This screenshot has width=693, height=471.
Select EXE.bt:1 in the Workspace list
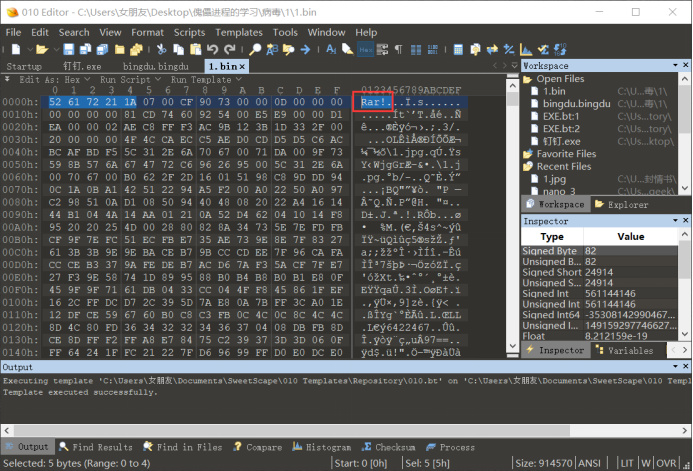(561, 116)
